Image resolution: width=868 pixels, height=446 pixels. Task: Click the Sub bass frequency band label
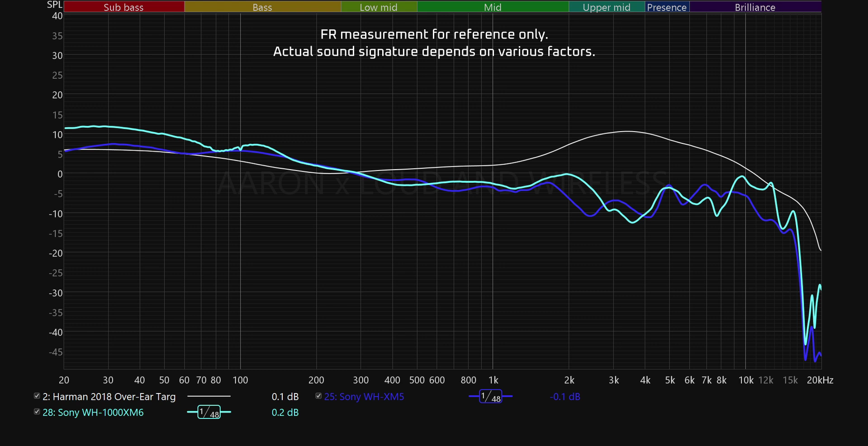[x=123, y=7]
